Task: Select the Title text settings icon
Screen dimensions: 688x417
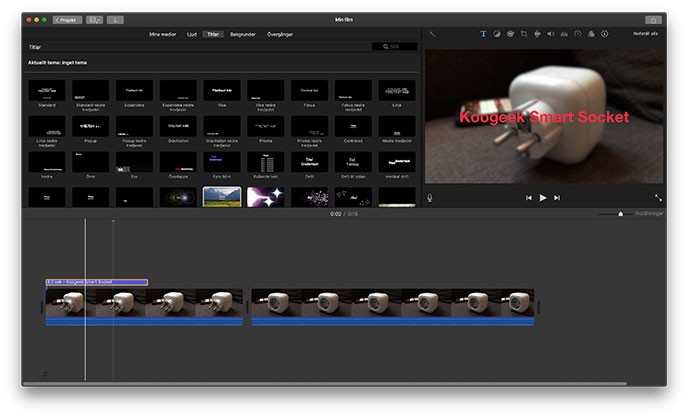Action: click(x=483, y=34)
